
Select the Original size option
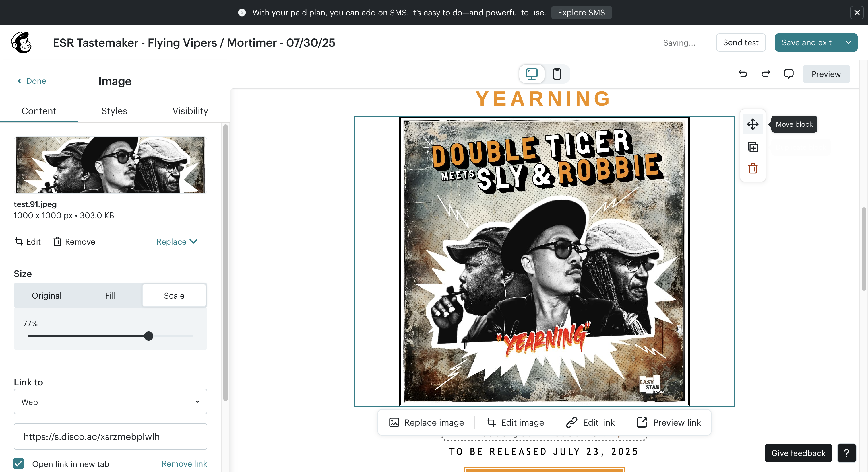point(46,296)
